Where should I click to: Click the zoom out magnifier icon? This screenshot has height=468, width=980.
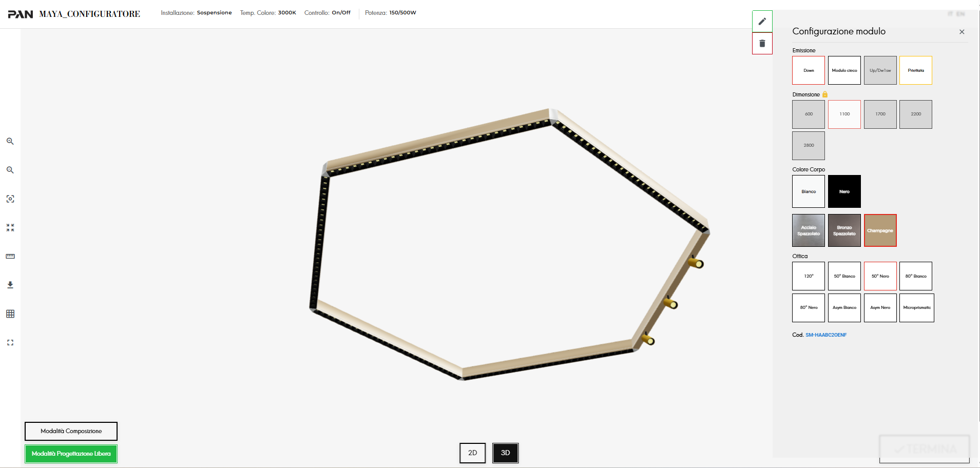click(x=10, y=170)
